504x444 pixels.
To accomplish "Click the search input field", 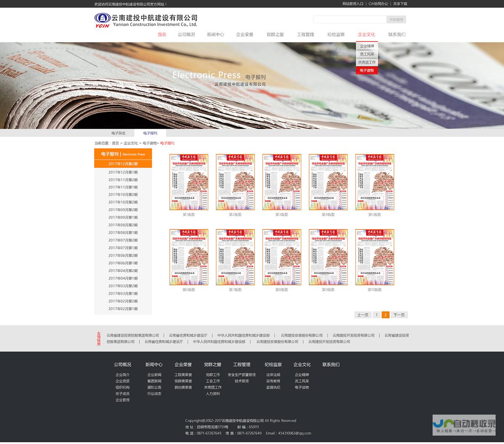I will point(349,19).
